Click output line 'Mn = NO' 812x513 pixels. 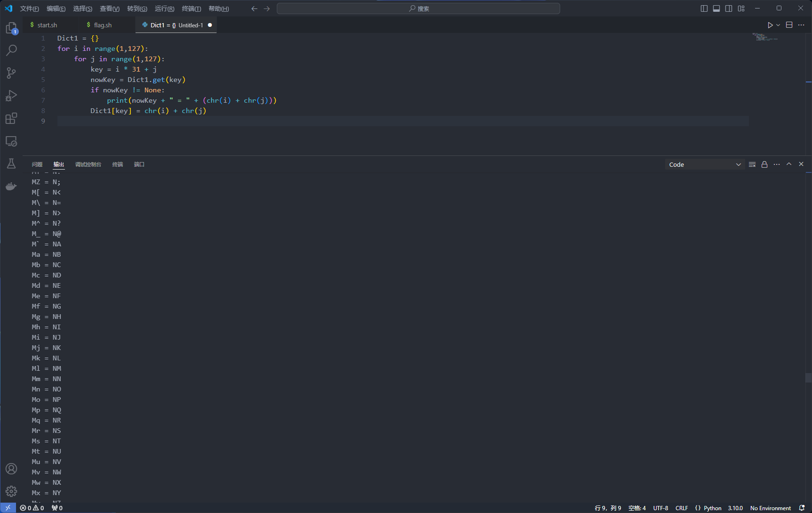46,389
